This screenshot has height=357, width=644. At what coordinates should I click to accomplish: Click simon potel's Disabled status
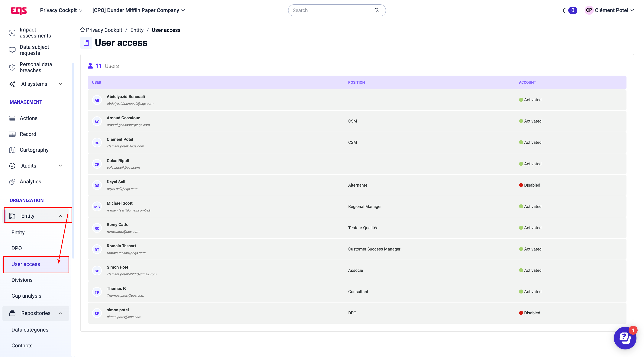tap(530, 313)
